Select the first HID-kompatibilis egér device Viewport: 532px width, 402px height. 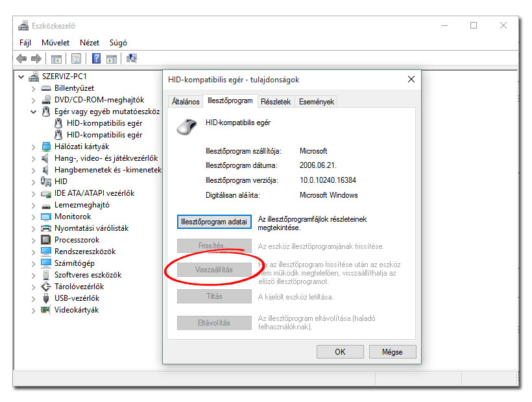104,123
